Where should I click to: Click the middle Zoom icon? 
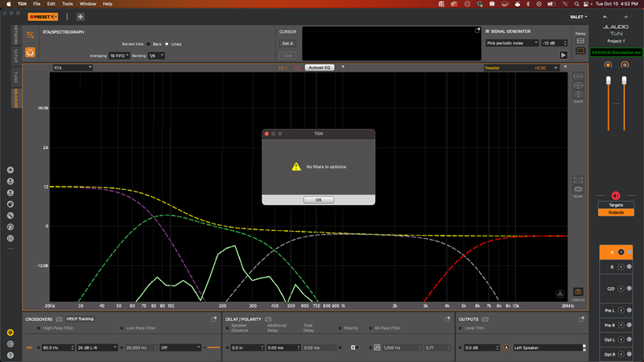[578, 85]
